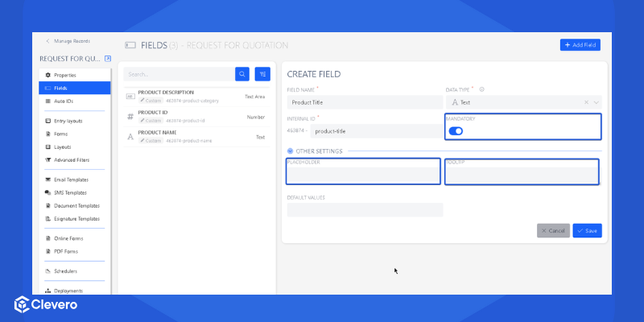Screen dimensions: 644x322
Task: Click the Clevero logo
Action: tap(46, 305)
